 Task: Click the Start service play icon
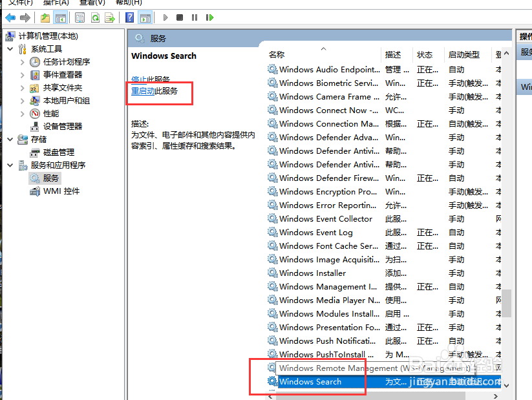[165, 17]
